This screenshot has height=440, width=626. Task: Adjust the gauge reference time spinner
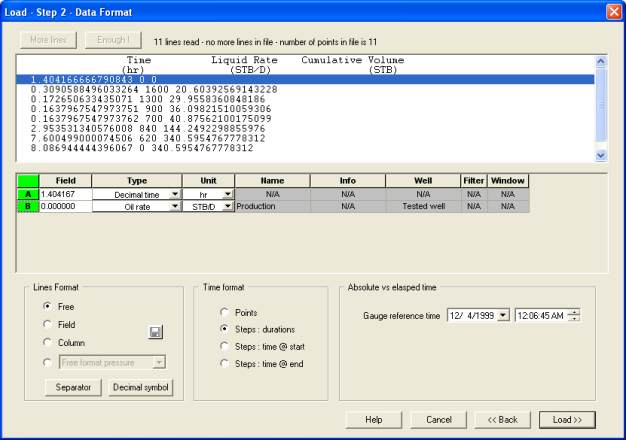(573, 316)
